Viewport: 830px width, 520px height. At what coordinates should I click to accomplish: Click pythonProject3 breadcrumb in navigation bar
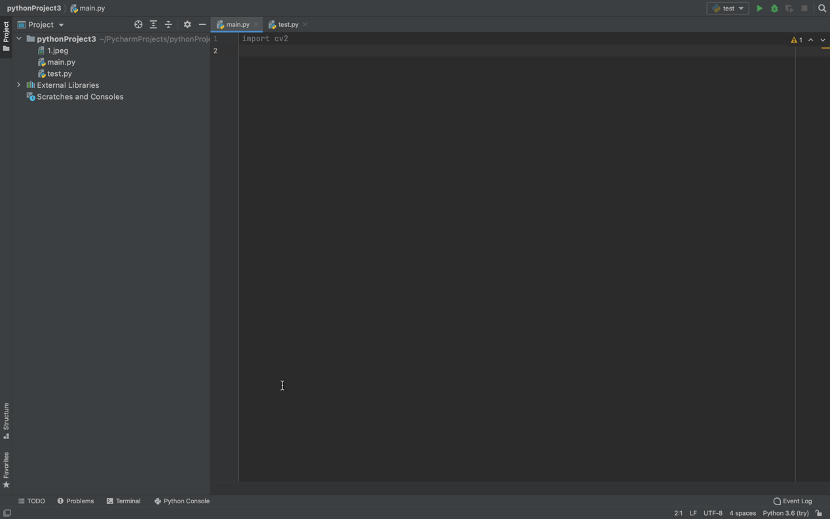(x=34, y=8)
